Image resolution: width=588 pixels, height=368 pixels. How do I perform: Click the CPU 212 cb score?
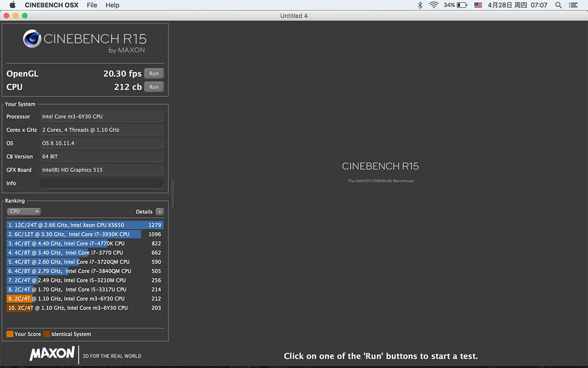pos(128,87)
